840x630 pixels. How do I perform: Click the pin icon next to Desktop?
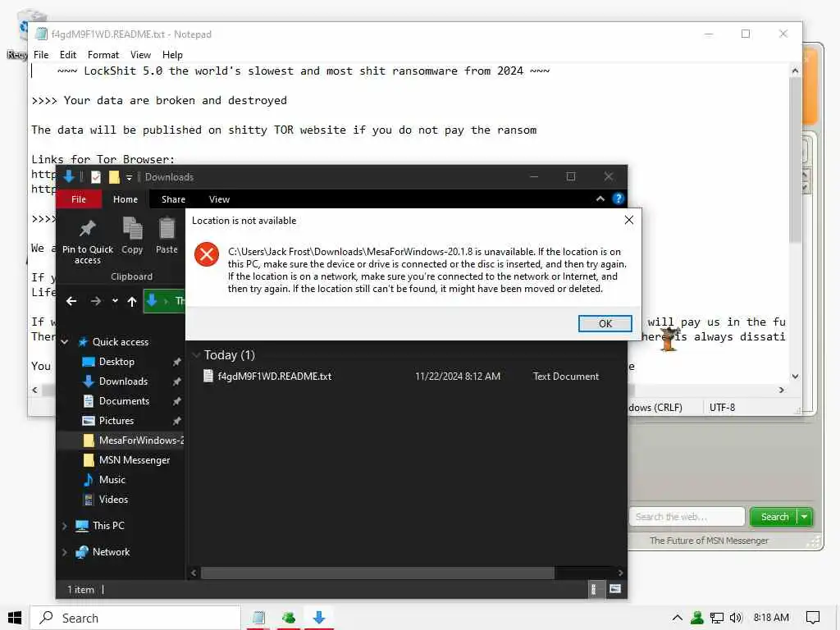coord(176,362)
